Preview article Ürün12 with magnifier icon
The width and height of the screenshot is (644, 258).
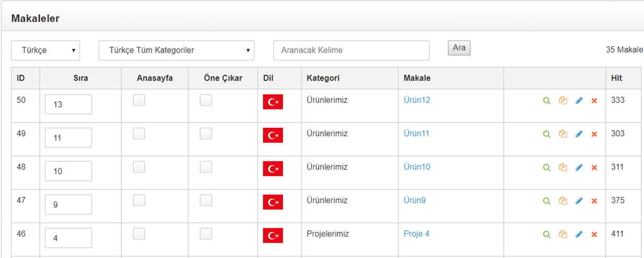[x=547, y=101]
